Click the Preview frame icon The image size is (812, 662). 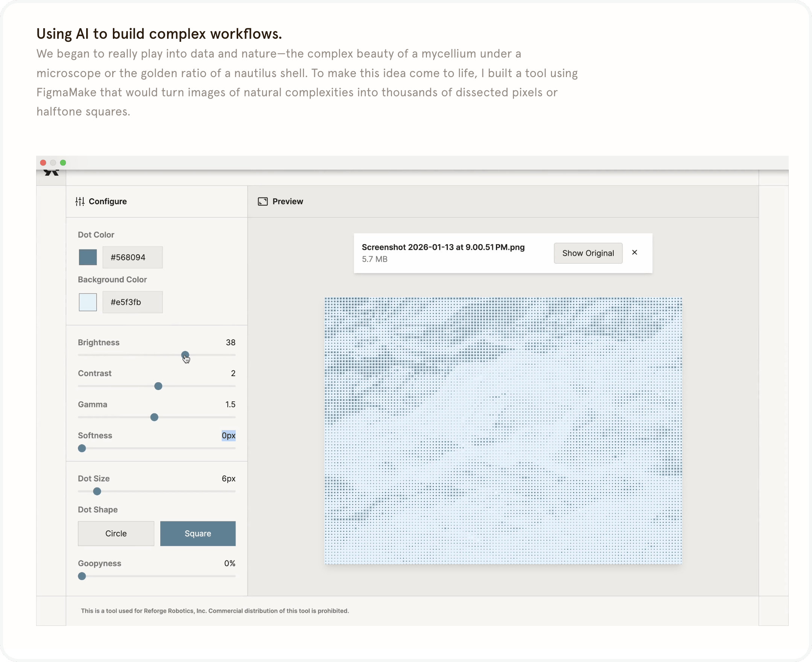coord(263,201)
